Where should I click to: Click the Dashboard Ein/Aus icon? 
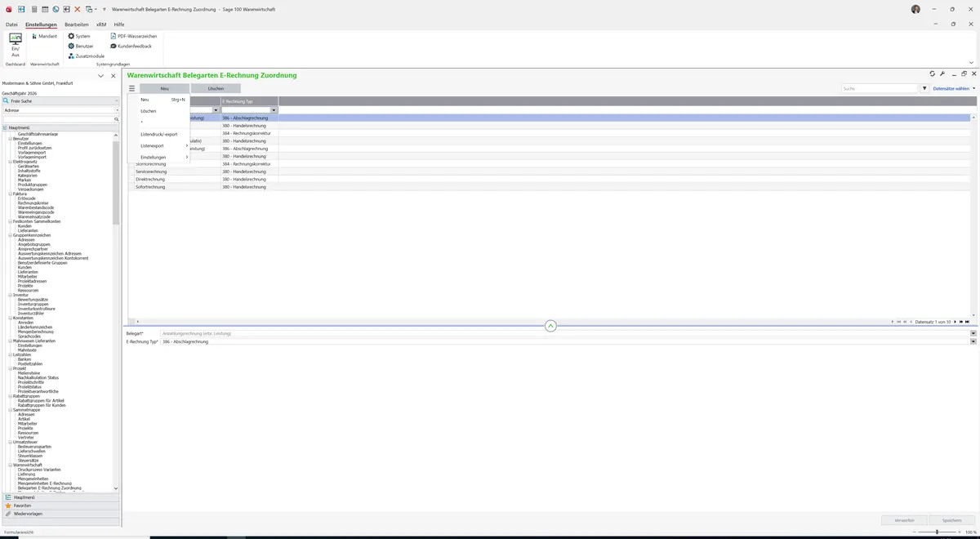tap(16, 45)
